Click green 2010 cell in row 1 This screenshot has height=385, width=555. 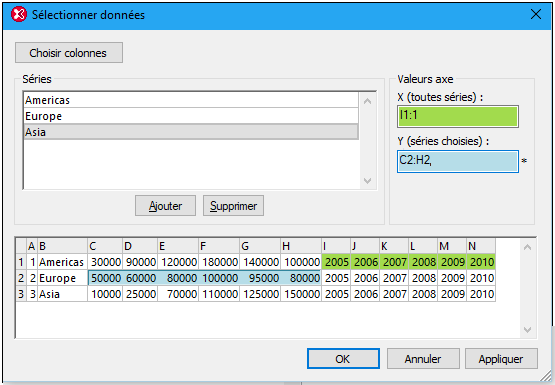coord(481,262)
